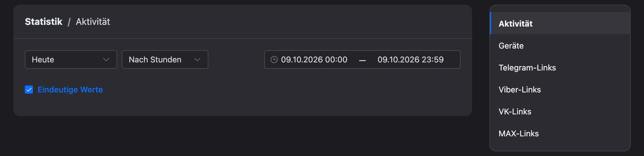Switch to Viber-Links statistics

560,90
